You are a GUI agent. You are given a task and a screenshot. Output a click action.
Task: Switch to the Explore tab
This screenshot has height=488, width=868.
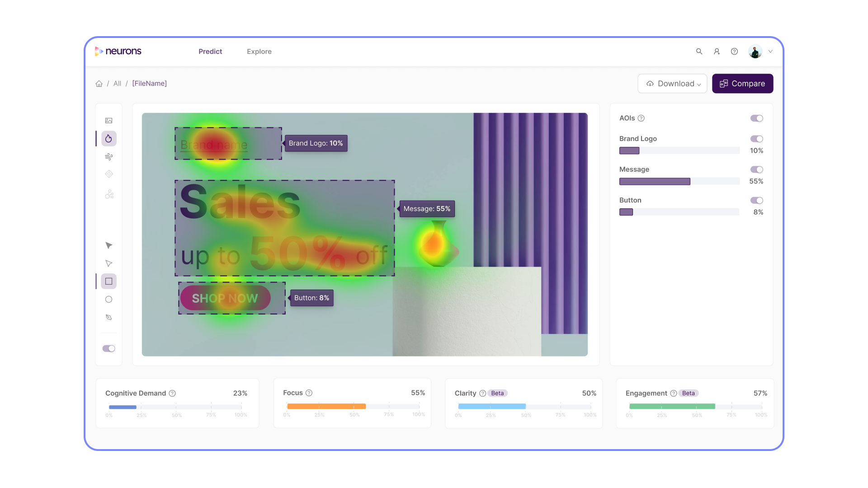point(259,52)
